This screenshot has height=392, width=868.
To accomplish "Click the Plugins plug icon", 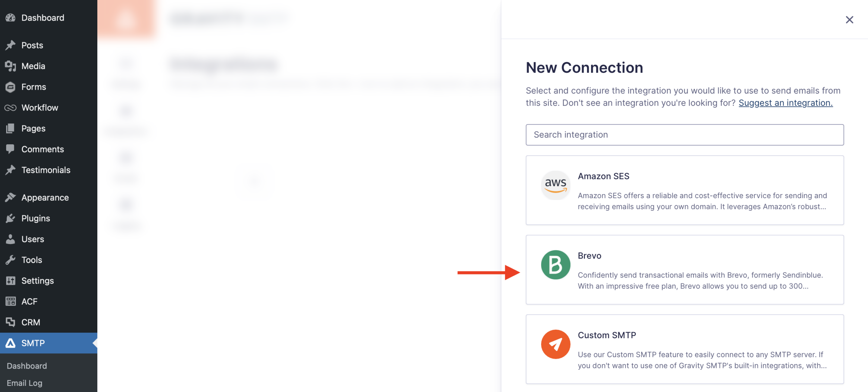I will click(x=11, y=219).
